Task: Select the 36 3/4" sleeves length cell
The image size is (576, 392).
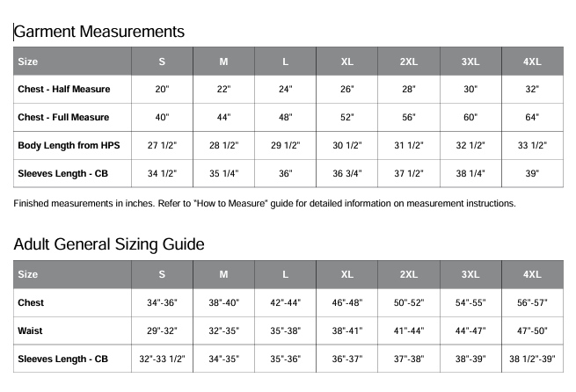Action: [347, 173]
